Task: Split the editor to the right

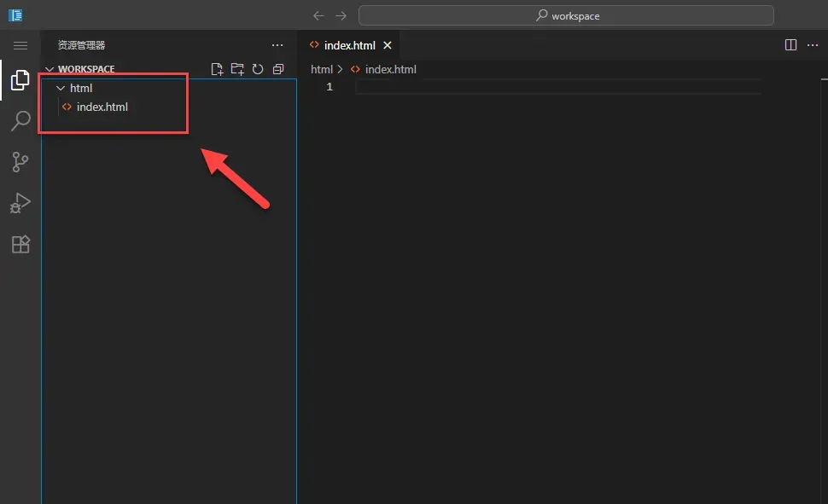Action: pos(790,45)
